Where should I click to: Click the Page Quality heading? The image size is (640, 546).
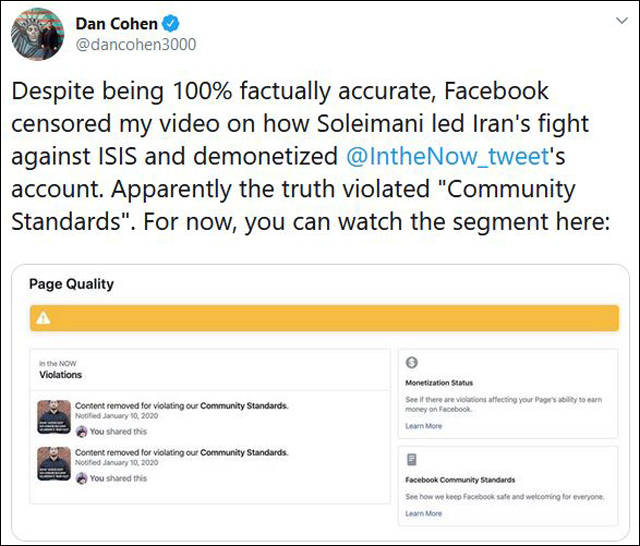click(71, 284)
